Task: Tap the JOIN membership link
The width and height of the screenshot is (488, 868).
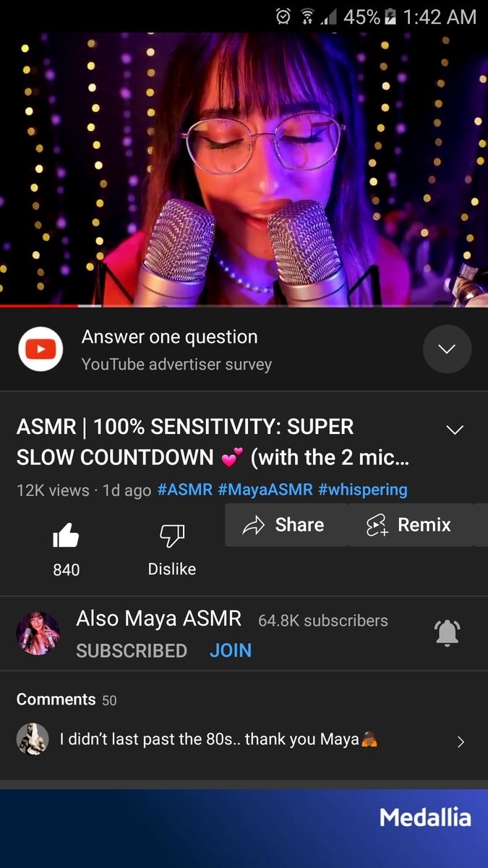Action: coord(231,651)
